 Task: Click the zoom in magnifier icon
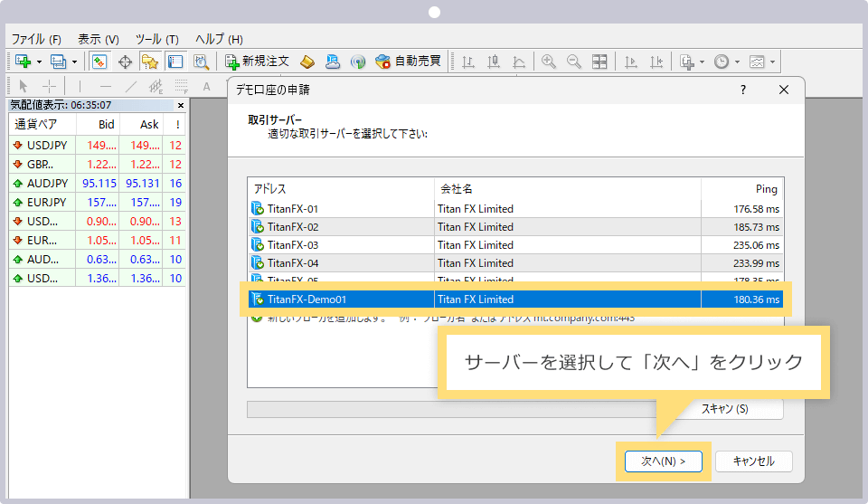tap(549, 62)
